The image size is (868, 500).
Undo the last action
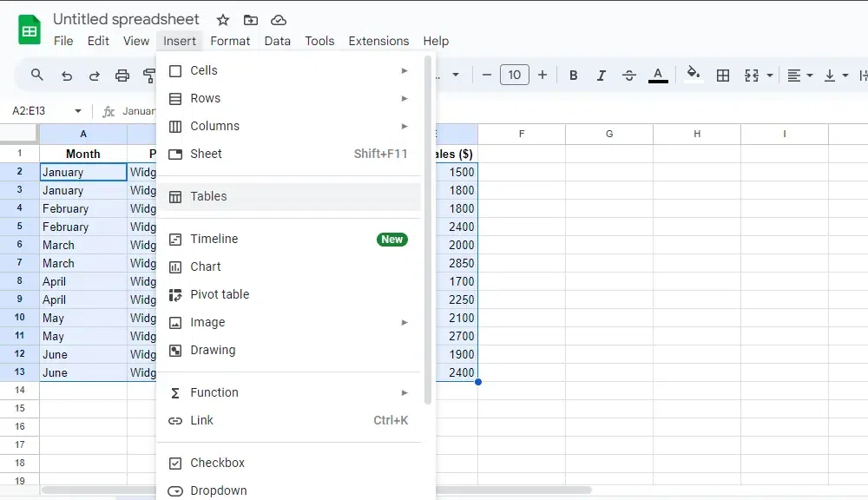[67, 76]
